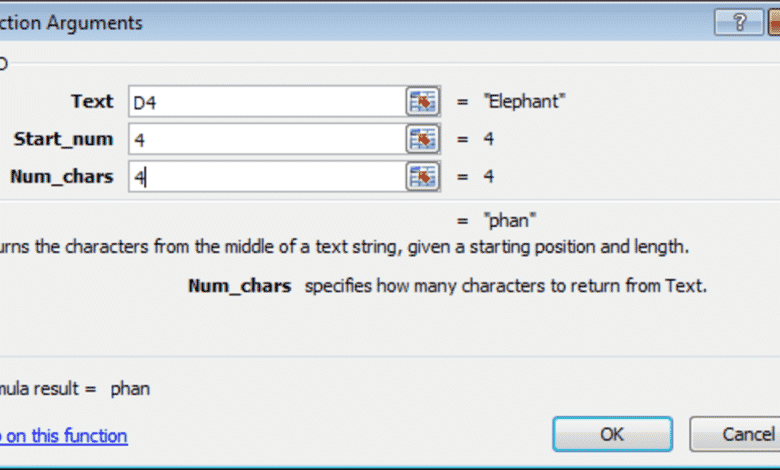The image size is (780, 470).
Task: Place cursor in the Num_chars field
Action: 265,177
